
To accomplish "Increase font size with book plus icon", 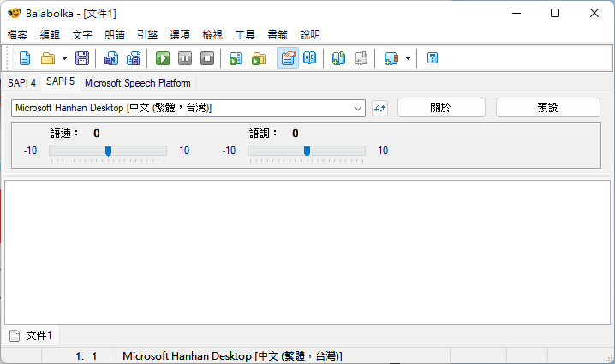I will (338, 58).
